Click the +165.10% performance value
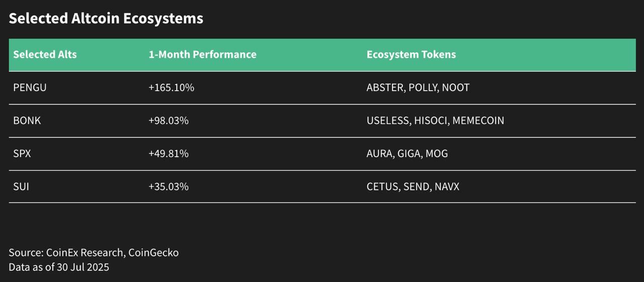 [171, 88]
